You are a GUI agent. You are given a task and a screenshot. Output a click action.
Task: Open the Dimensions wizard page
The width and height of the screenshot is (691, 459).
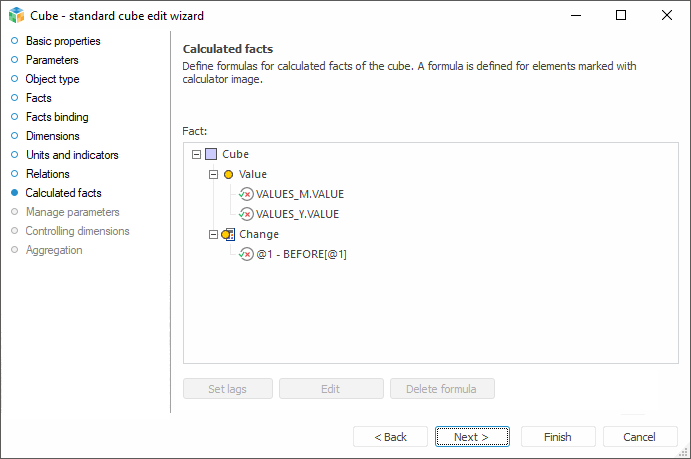pos(52,136)
